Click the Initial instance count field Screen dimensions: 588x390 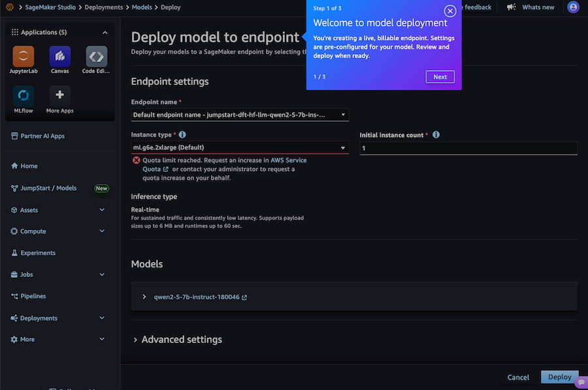[468, 148]
